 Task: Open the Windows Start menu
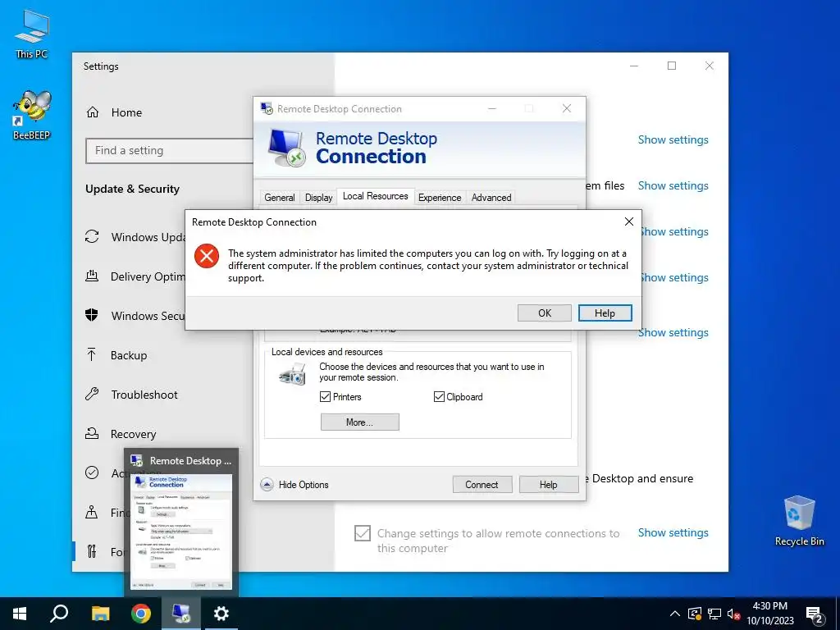pos(20,614)
